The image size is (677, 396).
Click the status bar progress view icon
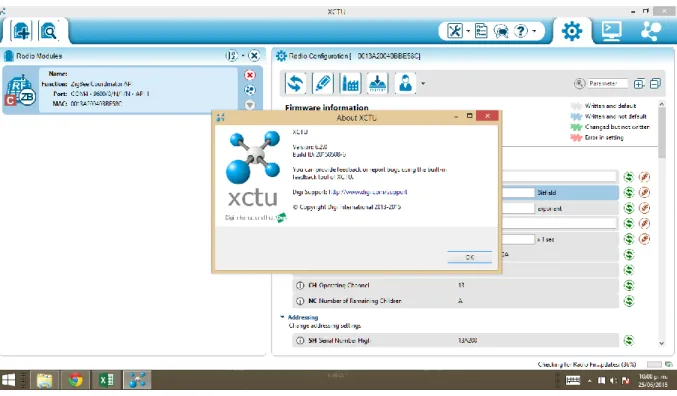(x=669, y=365)
